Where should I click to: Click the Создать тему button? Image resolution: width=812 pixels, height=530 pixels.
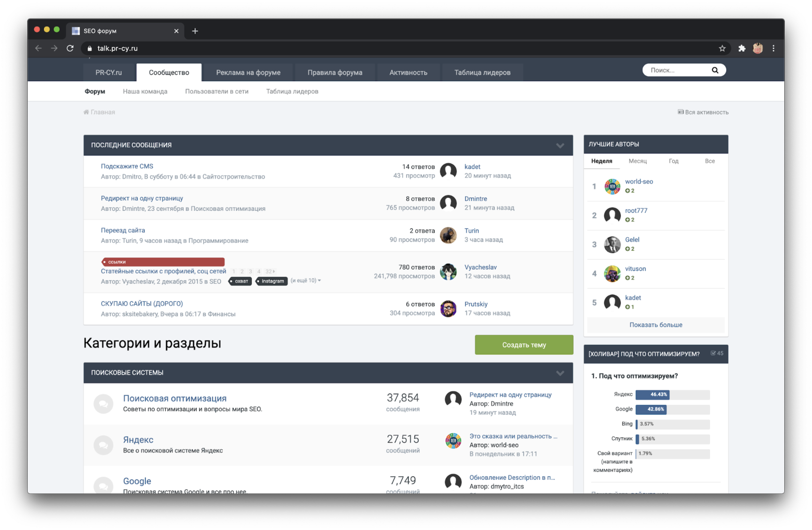[524, 345]
